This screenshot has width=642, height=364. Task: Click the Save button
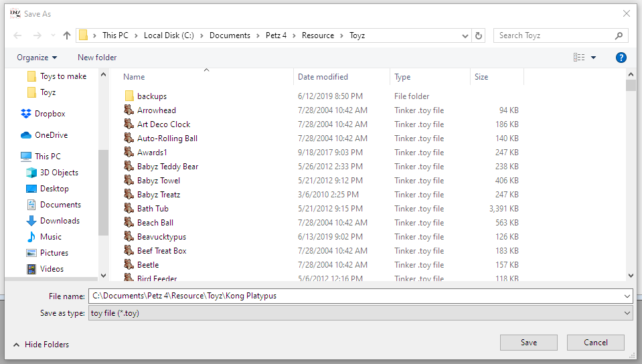pos(529,343)
